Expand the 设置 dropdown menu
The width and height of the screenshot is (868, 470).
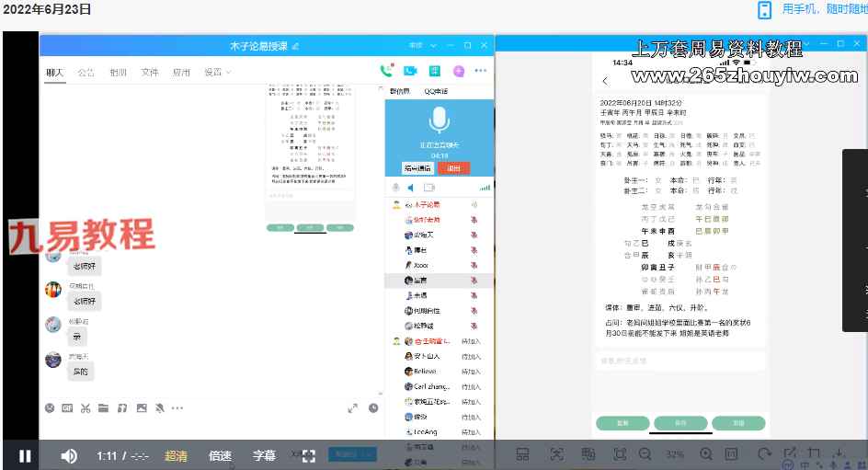tap(217, 72)
